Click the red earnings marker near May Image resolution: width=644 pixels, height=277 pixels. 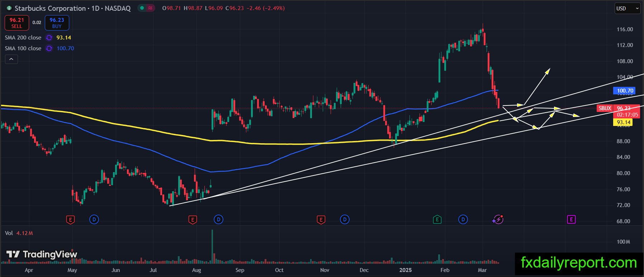pos(71,220)
